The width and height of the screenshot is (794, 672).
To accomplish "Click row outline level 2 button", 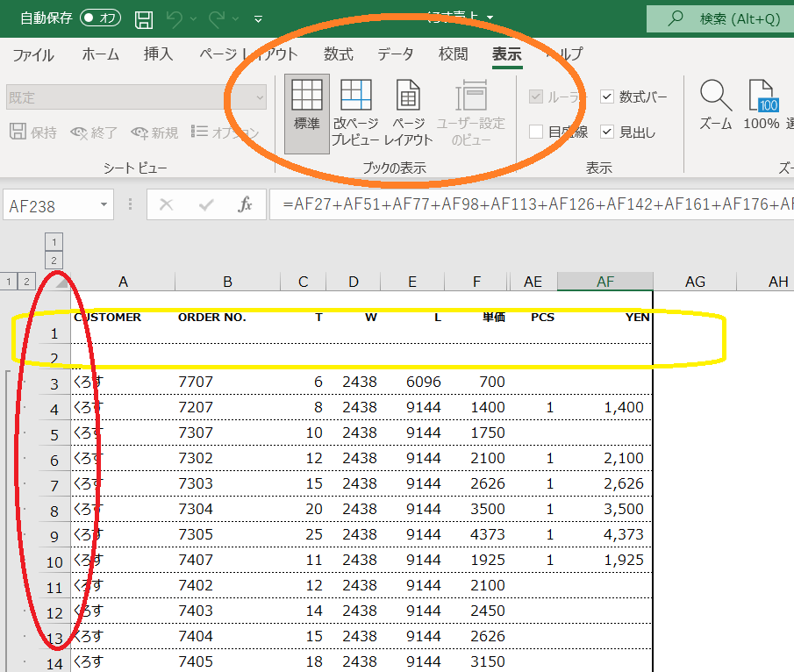I will pyautogui.click(x=26, y=282).
